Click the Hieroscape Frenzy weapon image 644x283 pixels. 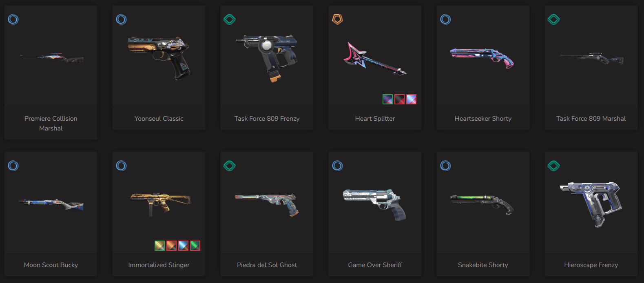pos(591,203)
